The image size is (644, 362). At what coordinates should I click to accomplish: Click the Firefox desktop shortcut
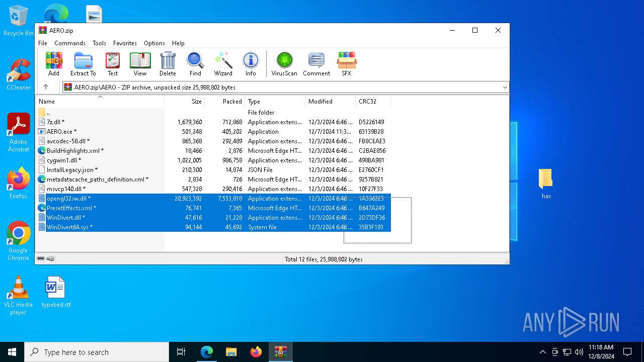pyautogui.click(x=19, y=184)
